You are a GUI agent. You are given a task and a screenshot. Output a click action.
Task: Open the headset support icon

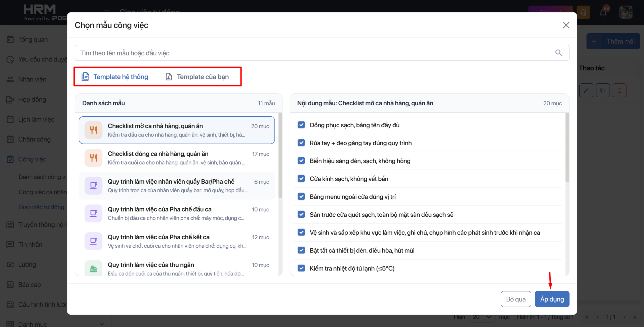pyautogui.click(x=583, y=12)
